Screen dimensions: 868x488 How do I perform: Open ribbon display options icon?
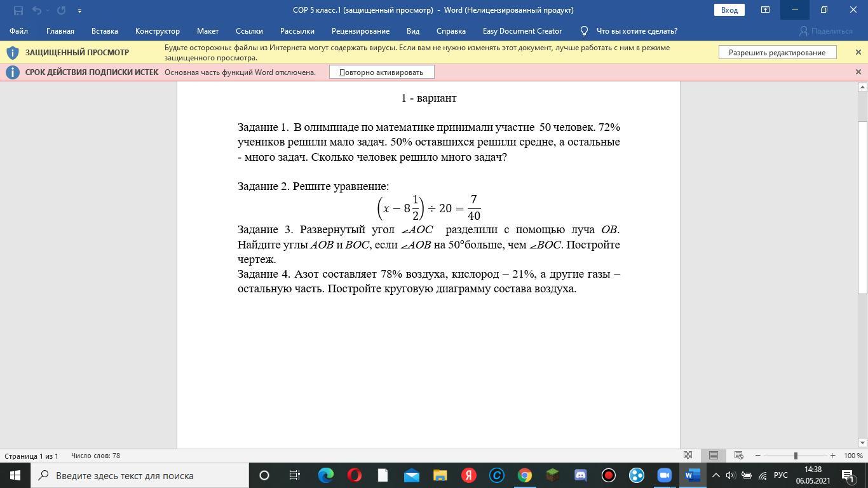(x=765, y=10)
